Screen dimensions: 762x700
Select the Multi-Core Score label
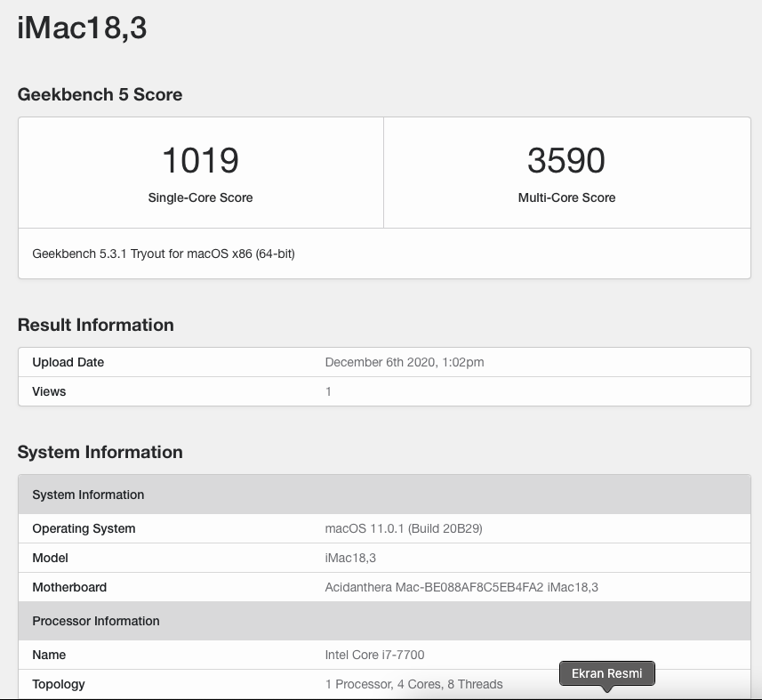tap(566, 197)
